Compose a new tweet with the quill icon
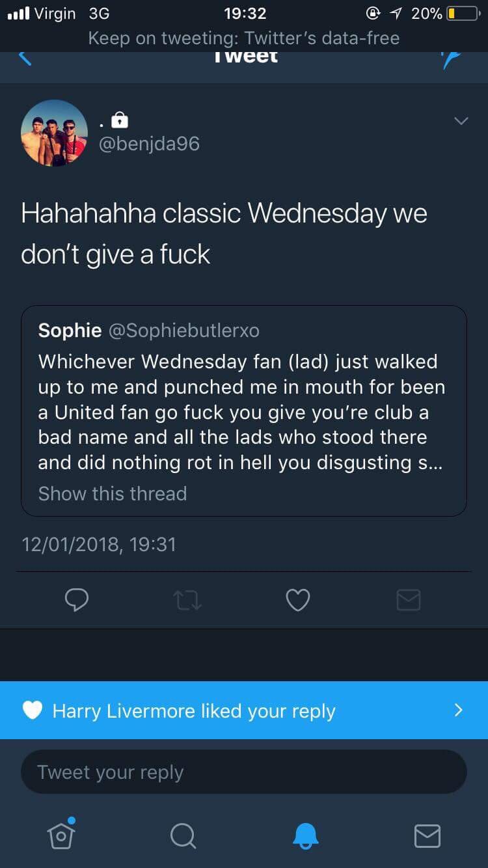Screen dimensions: 488x868 pyautogui.click(x=451, y=59)
